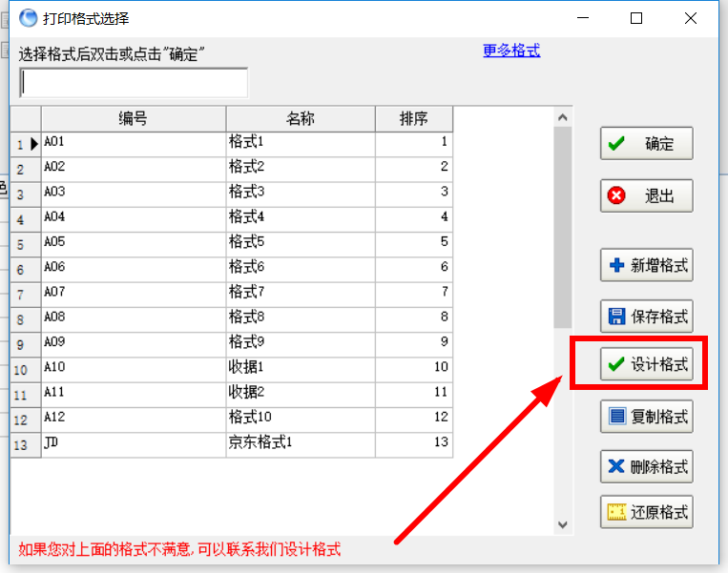The image size is (728, 573).
Task: Select row with code A09
Action: pyautogui.click(x=232, y=345)
